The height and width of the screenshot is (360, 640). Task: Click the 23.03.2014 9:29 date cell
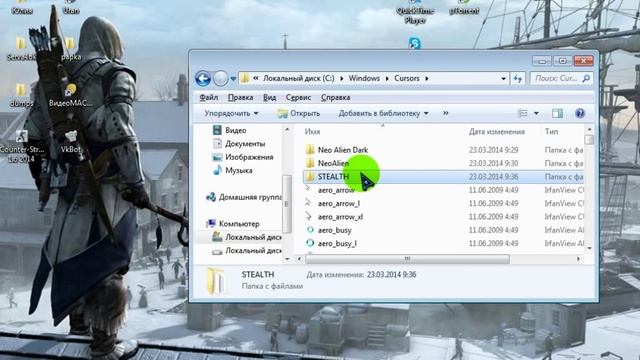493,150
